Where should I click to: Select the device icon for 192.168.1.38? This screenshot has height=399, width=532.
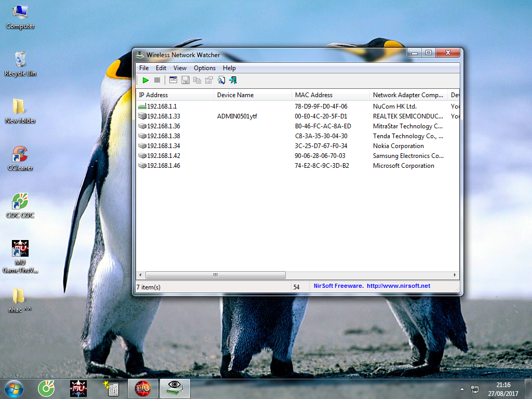pyautogui.click(x=142, y=136)
